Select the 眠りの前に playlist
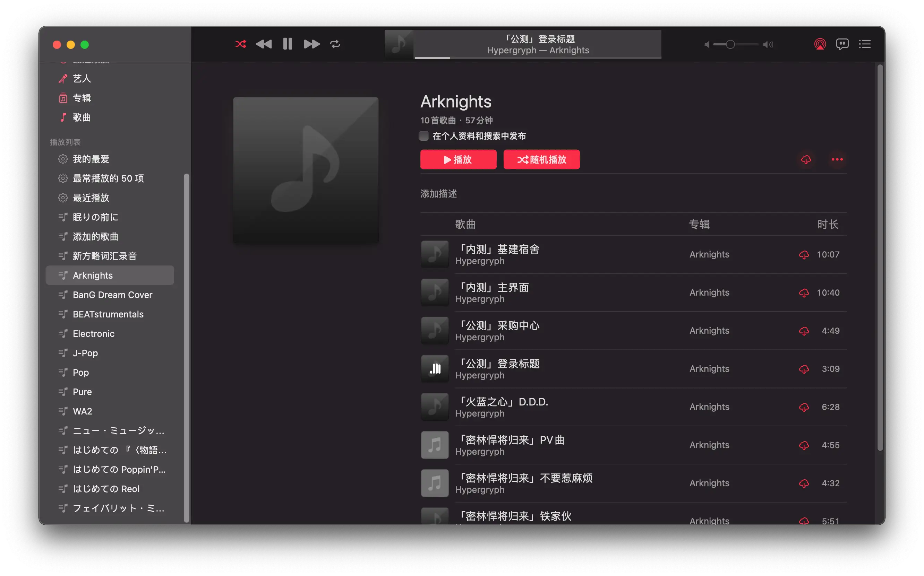Viewport: 924px width, 576px height. click(110, 217)
